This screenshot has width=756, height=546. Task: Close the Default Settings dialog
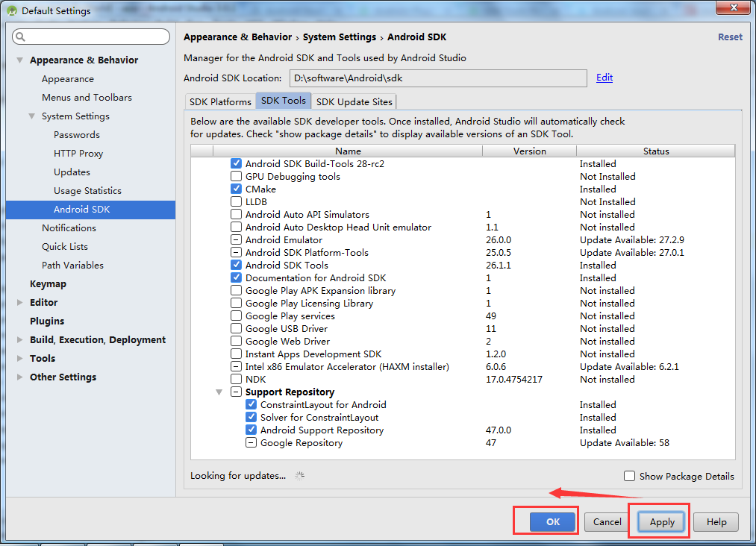732,7
